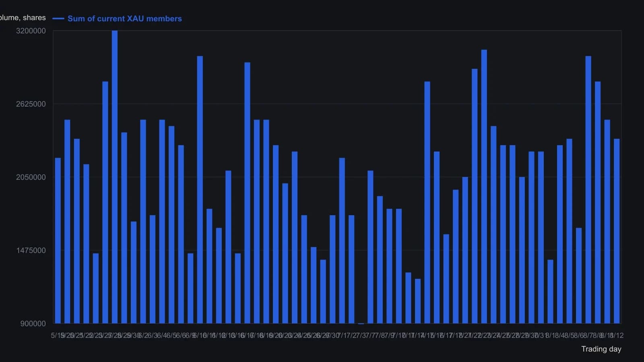Toggle the 'Sum of current XAU members' legend entry

[117, 19]
